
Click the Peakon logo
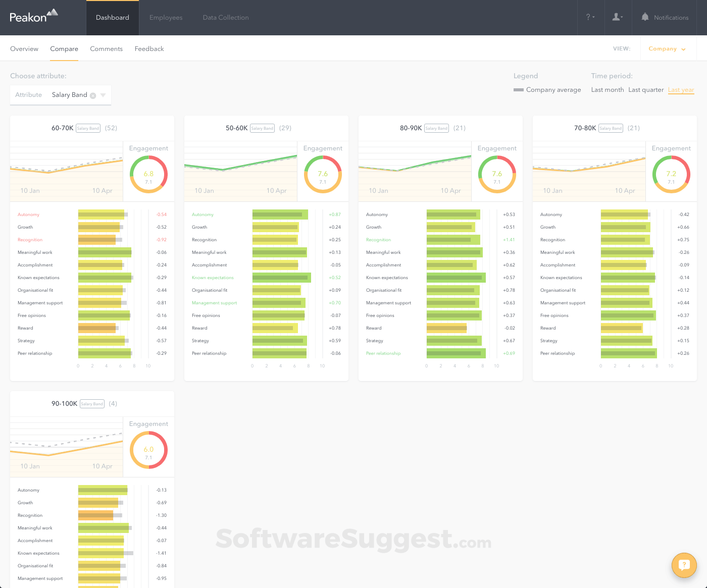[x=32, y=16]
